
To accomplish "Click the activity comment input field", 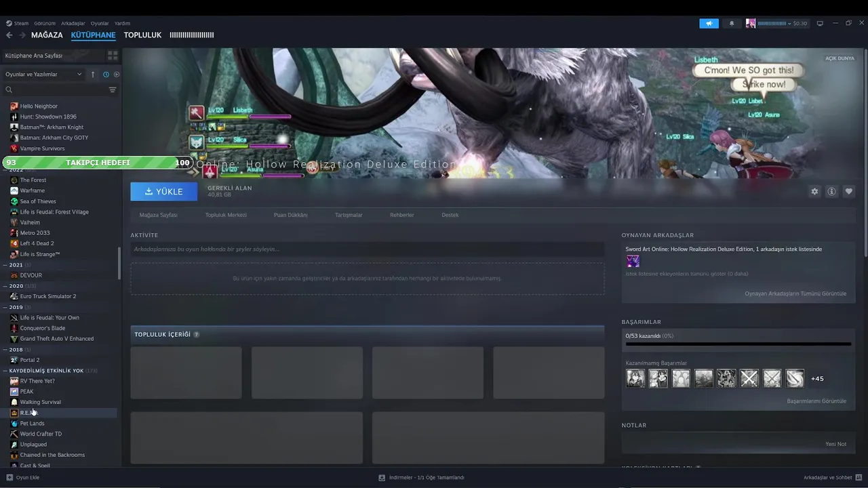I will pos(367,249).
